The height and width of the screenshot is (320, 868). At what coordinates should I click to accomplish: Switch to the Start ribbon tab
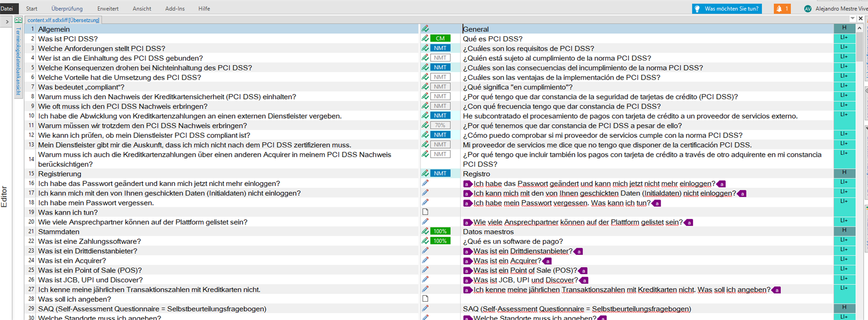[x=32, y=9]
